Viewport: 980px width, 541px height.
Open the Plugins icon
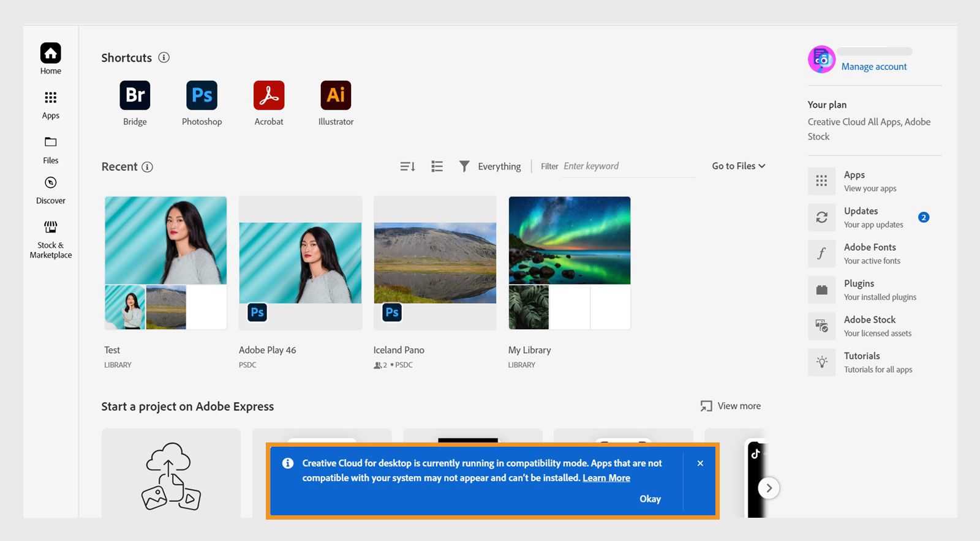click(x=822, y=290)
